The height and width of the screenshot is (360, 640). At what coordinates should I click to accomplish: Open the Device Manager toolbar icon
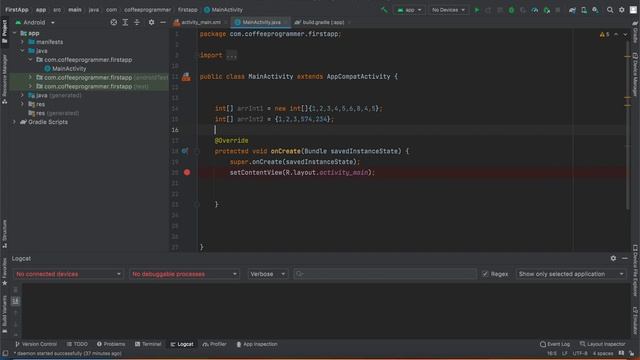click(x=584, y=10)
